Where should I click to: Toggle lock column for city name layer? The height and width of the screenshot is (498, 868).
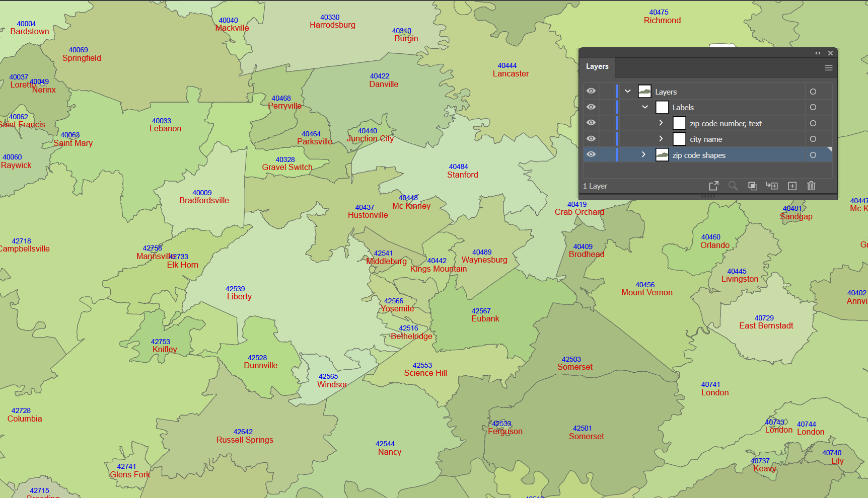607,139
